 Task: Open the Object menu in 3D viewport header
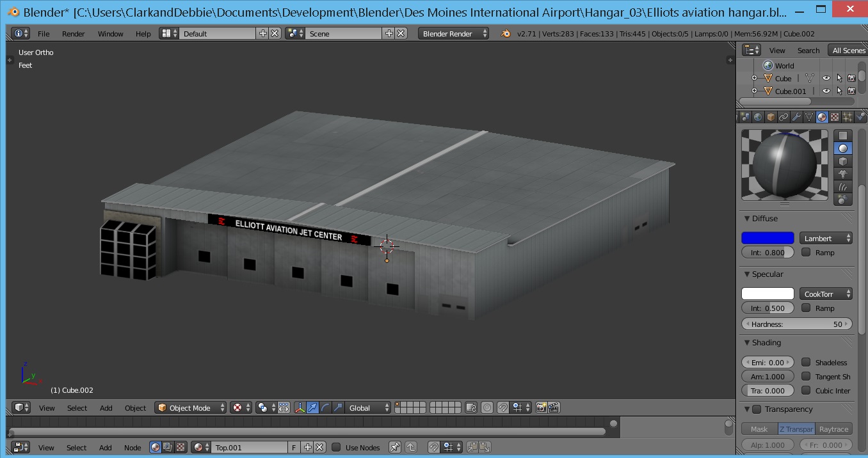click(x=135, y=407)
